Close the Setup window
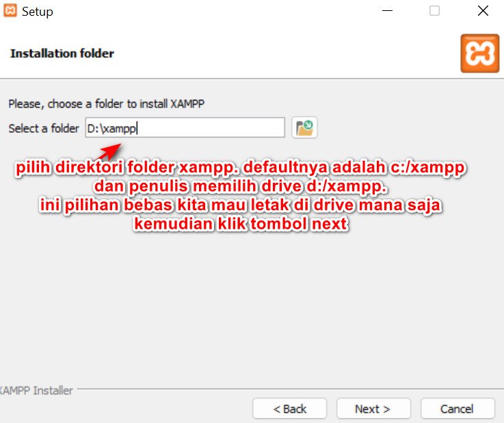This screenshot has height=423, width=504. (x=483, y=11)
